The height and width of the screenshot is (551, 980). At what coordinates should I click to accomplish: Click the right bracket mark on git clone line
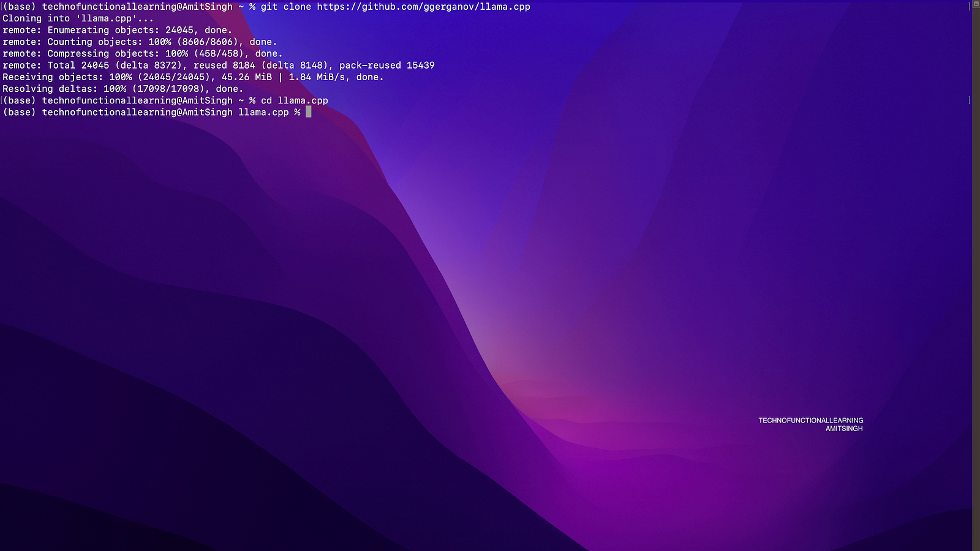[x=969, y=7]
